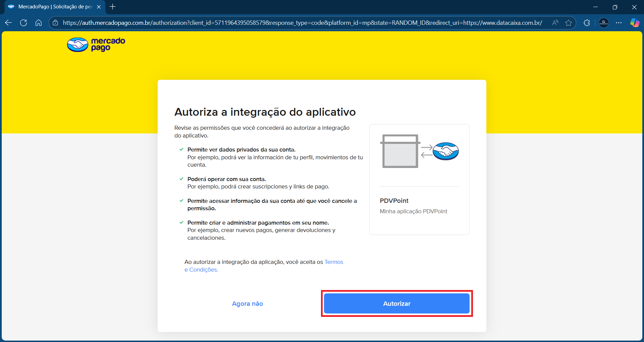Click the green checkmark beside 'Poderá operar com sua conta'
The height and width of the screenshot is (342, 644).
182,179
